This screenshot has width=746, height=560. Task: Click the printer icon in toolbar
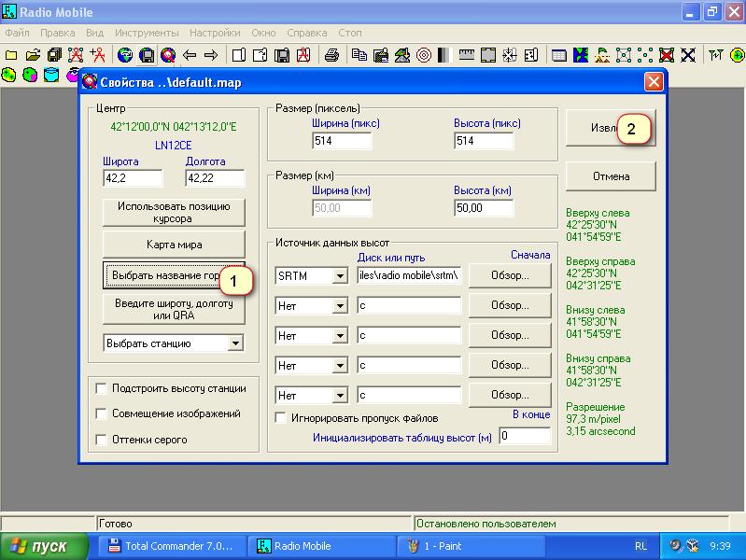click(x=331, y=55)
